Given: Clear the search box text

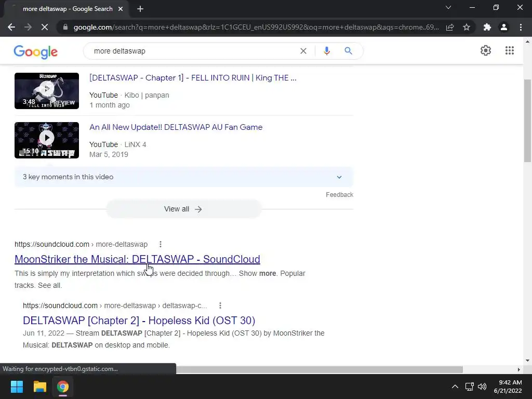Looking at the screenshot, I should coord(303,51).
